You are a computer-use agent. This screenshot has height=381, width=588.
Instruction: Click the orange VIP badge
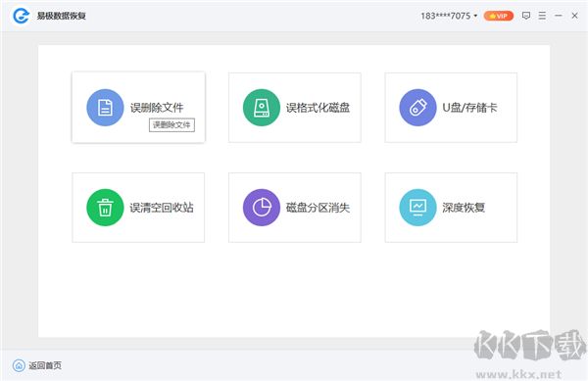point(499,16)
